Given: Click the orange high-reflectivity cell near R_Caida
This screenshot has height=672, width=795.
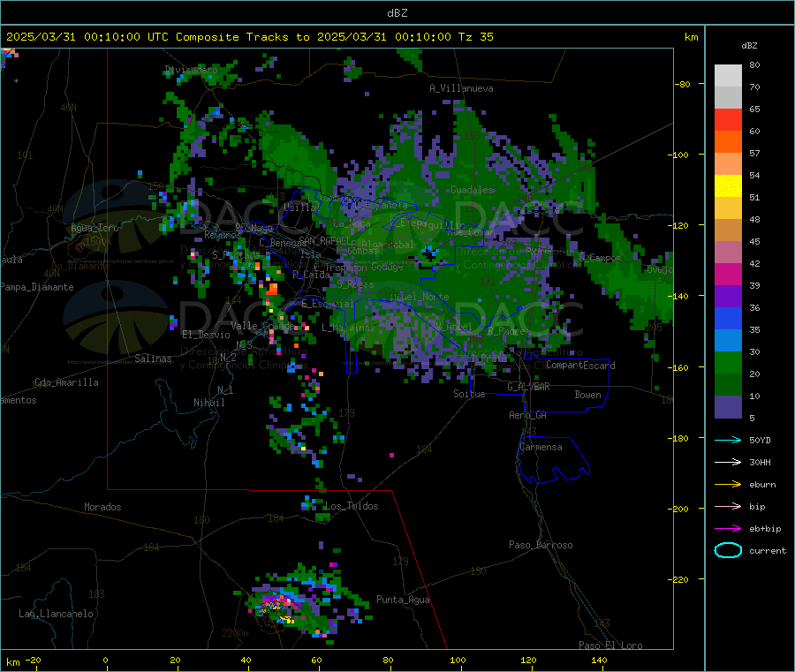Looking at the screenshot, I should (x=272, y=289).
